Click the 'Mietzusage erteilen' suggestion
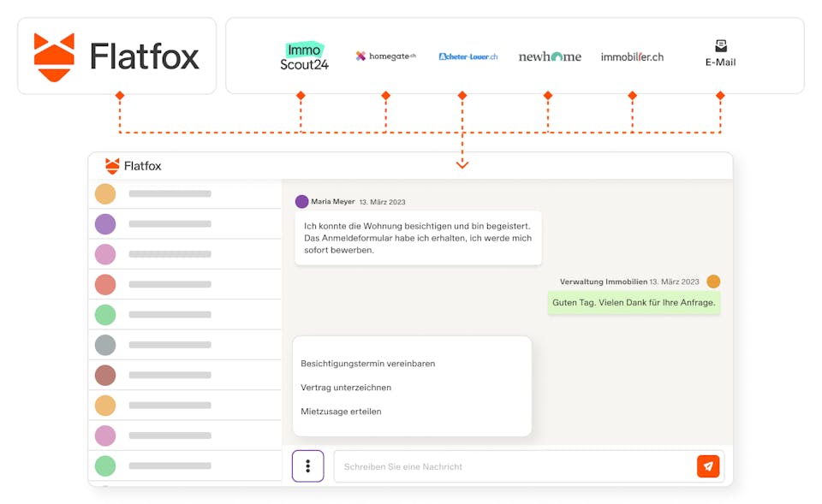 339,411
